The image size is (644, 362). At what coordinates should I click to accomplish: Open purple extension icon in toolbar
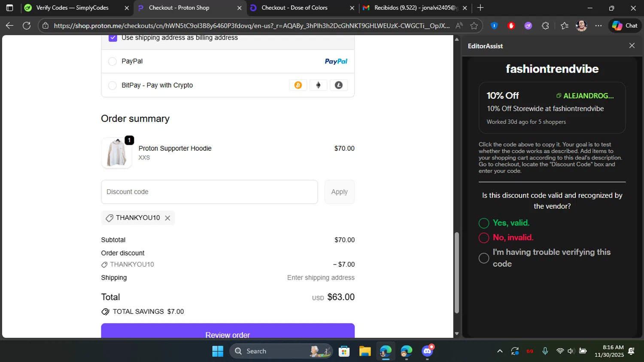click(x=528, y=26)
